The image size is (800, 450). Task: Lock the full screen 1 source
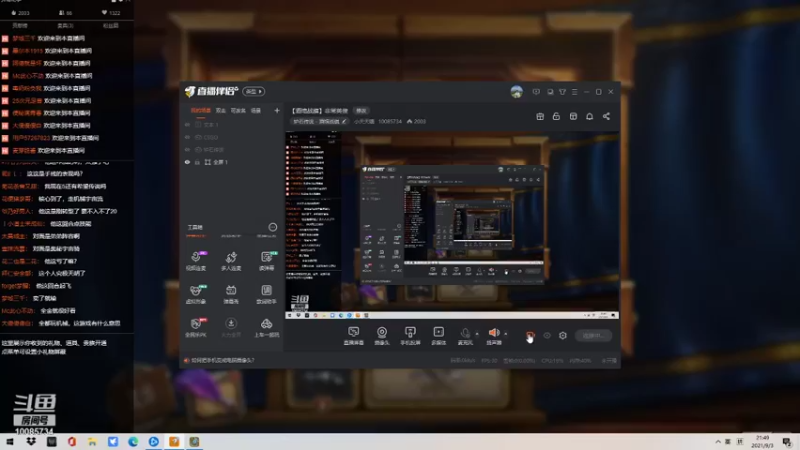pyautogui.click(x=197, y=162)
